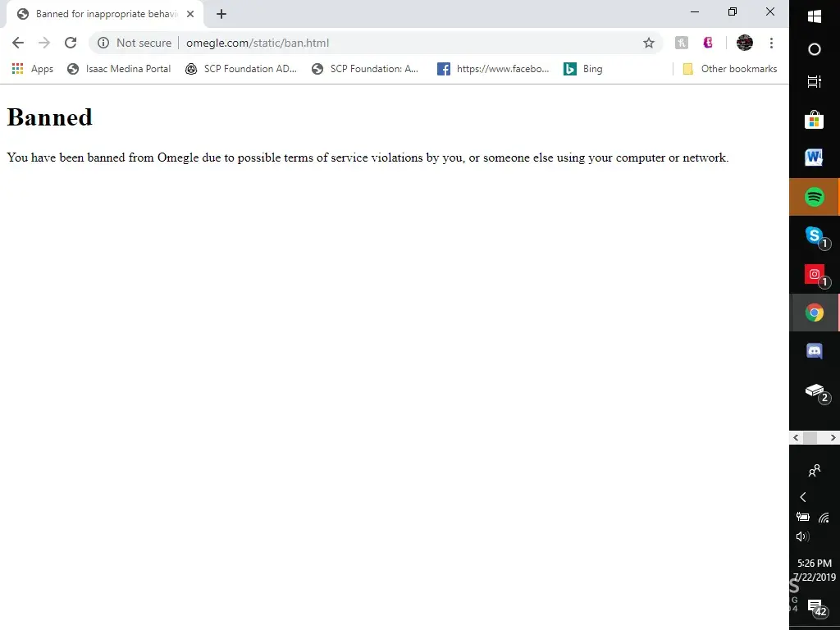
Task: Open the SCP Foundation: A... bookmark
Action: pos(365,69)
